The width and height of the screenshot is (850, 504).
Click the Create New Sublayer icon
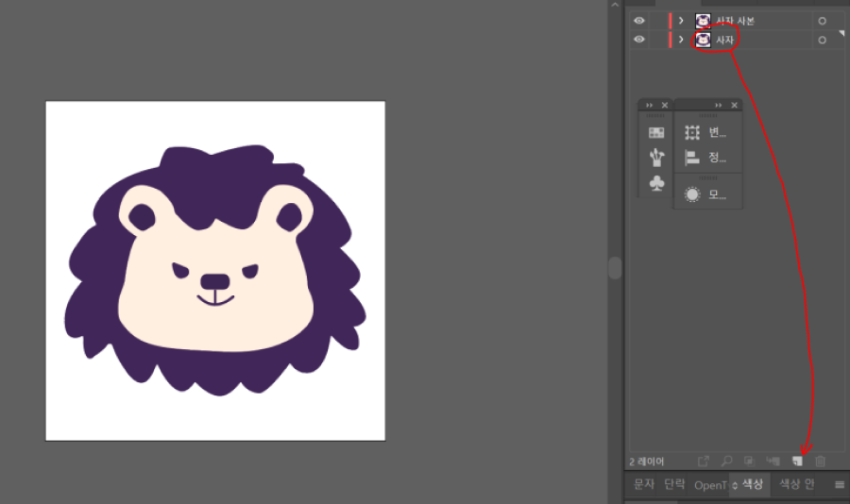pos(773,462)
